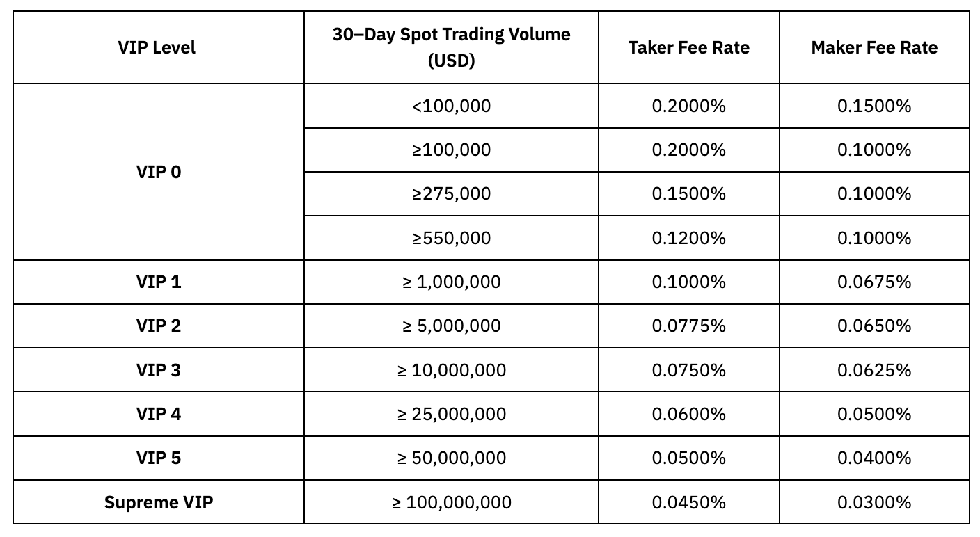Screen dimensions: 980x537
Task: Click the 0.0450% taker fee cell
Action: pos(688,502)
